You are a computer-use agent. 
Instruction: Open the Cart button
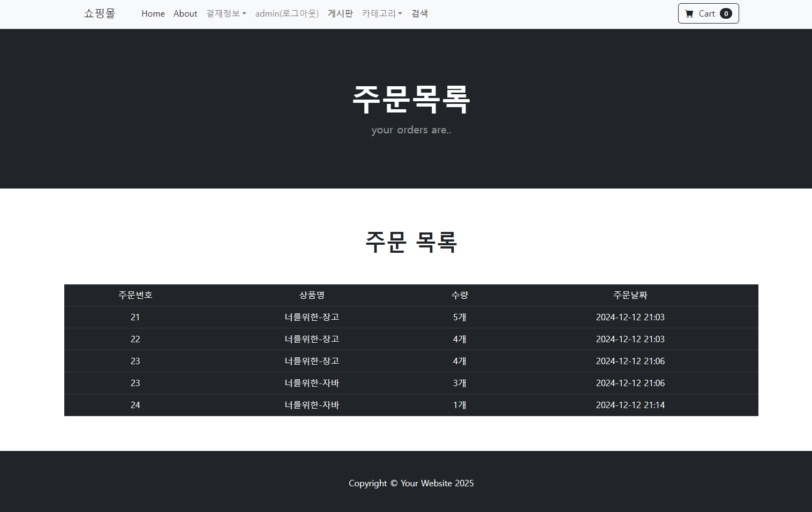click(708, 13)
